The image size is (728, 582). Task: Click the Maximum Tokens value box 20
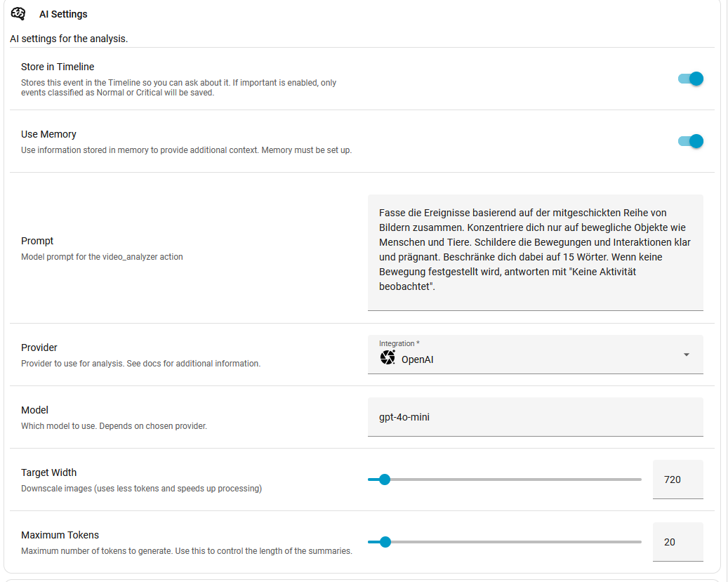coord(677,542)
